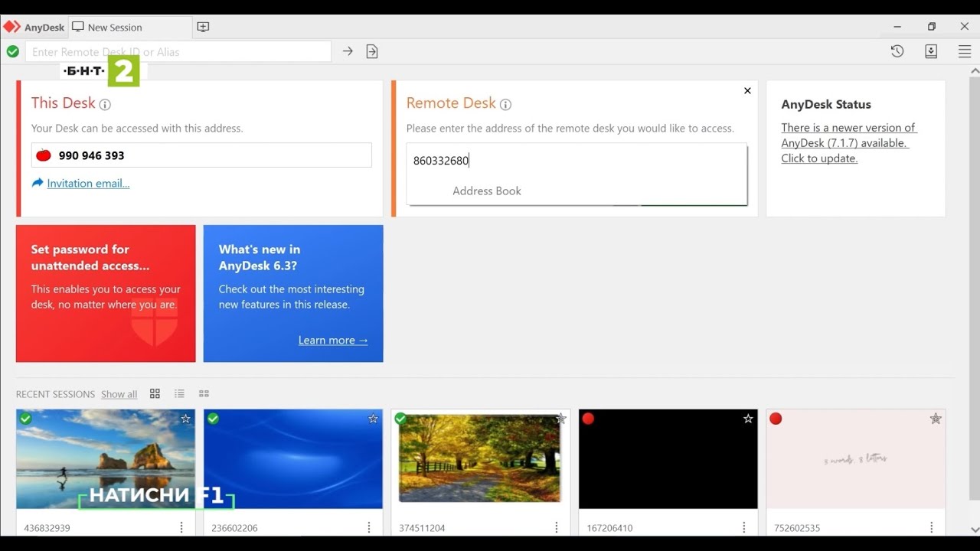Open the hamburger main menu
Image resolution: width=980 pixels, height=551 pixels.
click(x=965, y=51)
